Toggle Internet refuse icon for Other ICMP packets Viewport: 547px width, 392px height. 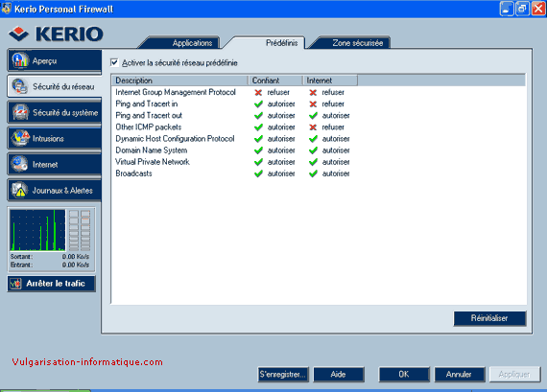pos(313,127)
